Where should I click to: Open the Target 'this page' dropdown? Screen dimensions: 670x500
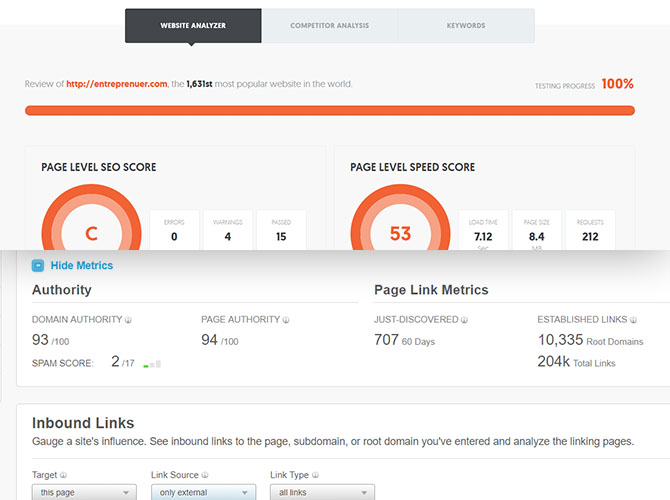click(84, 492)
